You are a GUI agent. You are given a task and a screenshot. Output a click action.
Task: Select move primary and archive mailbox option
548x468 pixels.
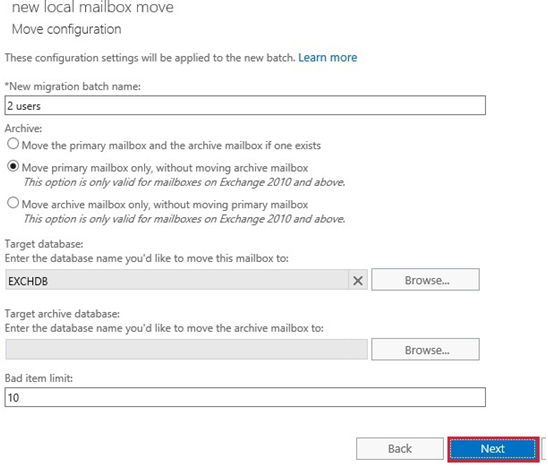coord(13,144)
